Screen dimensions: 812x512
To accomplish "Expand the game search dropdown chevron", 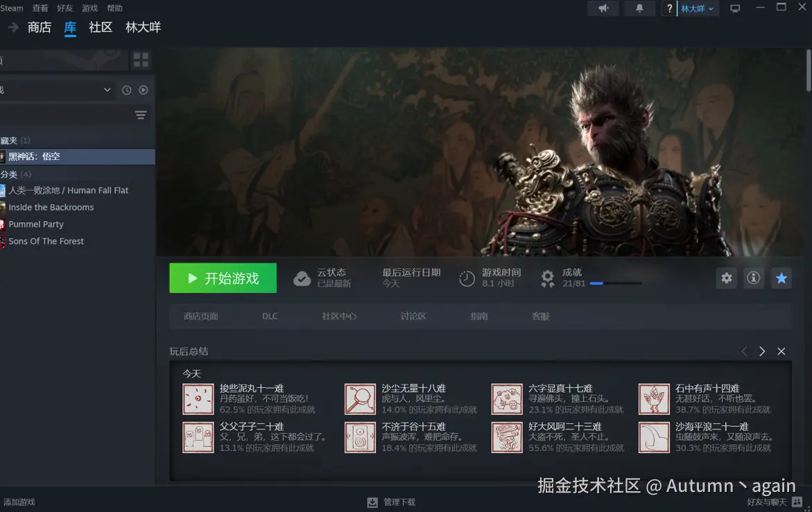I will tap(107, 89).
